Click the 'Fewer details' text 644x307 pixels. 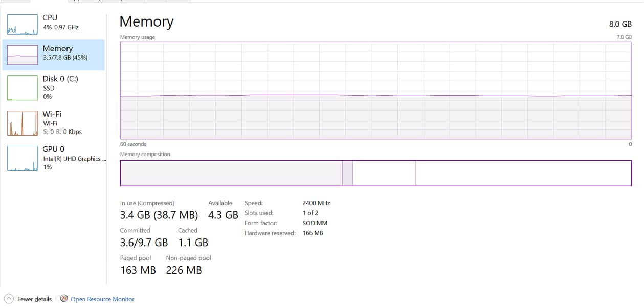[x=34, y=299]
